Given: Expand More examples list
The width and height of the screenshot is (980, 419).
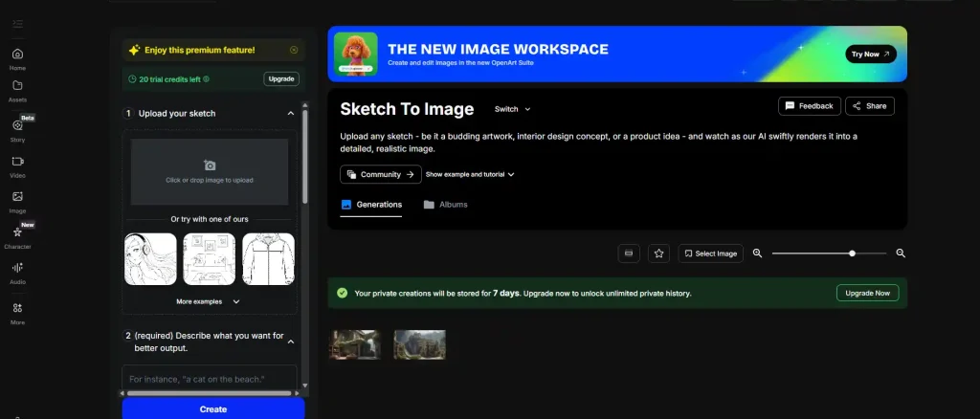Looking at the screenshot, I should (208, 301).
